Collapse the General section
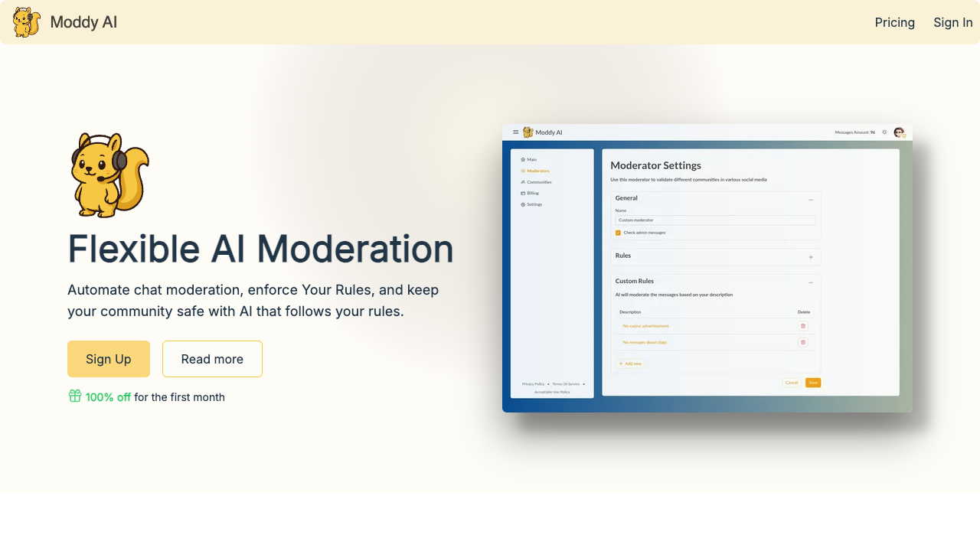 point(811,200)
